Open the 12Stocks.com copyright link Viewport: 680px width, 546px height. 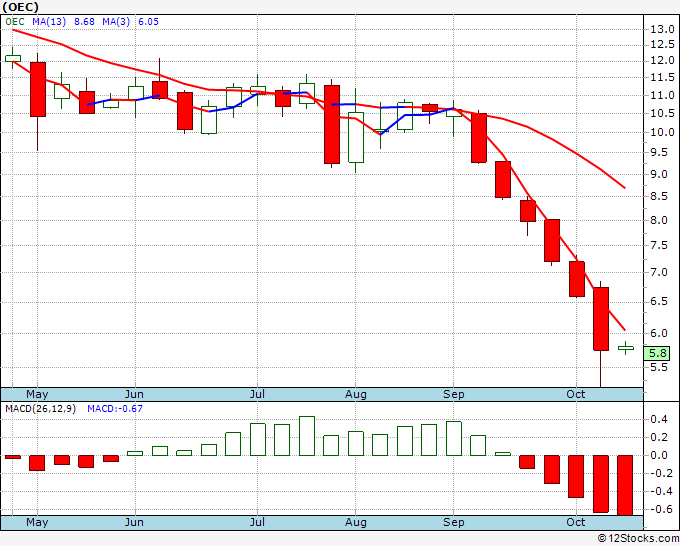pyautogui.click(x=638, y=538)
